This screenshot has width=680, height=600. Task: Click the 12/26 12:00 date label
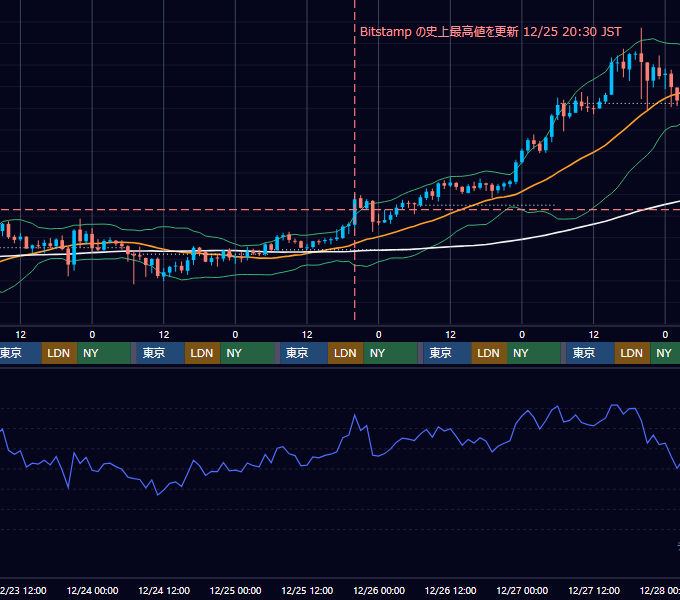(451, 590)
